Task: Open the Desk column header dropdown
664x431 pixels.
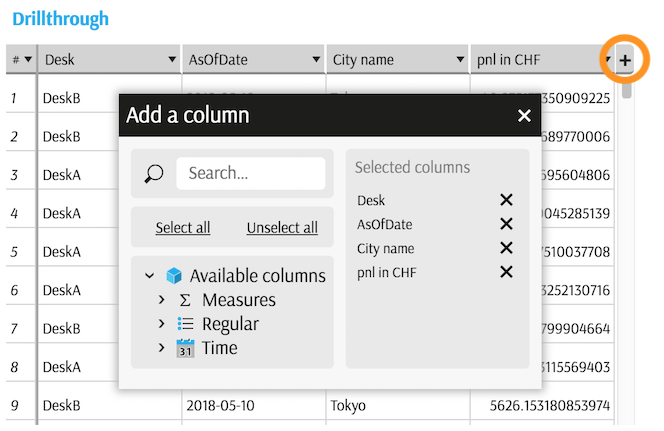Action: coord(172,59)
